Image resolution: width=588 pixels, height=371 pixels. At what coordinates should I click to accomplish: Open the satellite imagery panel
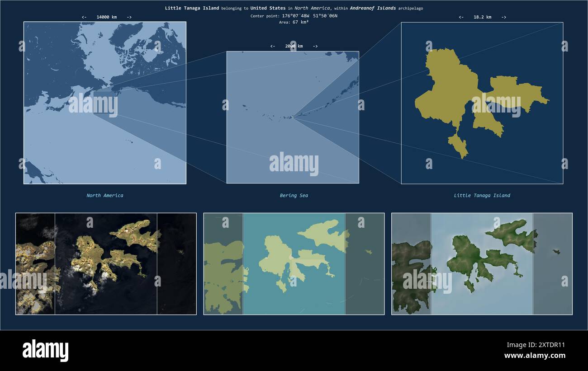tap(106, 264)
